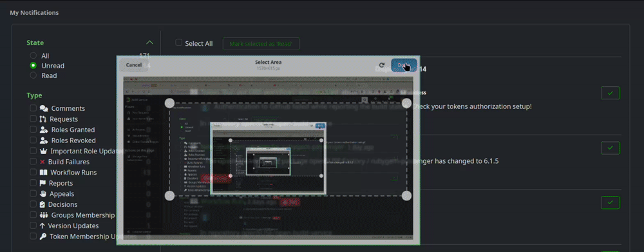644x252 pixels.
Task: Click the nested screenshot thumbnail inside selection
Action: [x=268, y=158]
